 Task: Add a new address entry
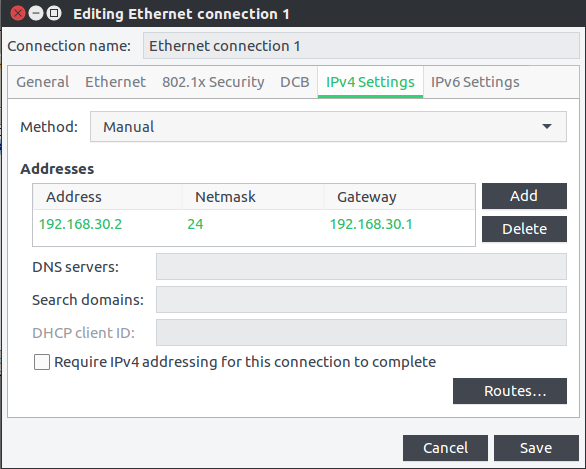coord(524,196)
